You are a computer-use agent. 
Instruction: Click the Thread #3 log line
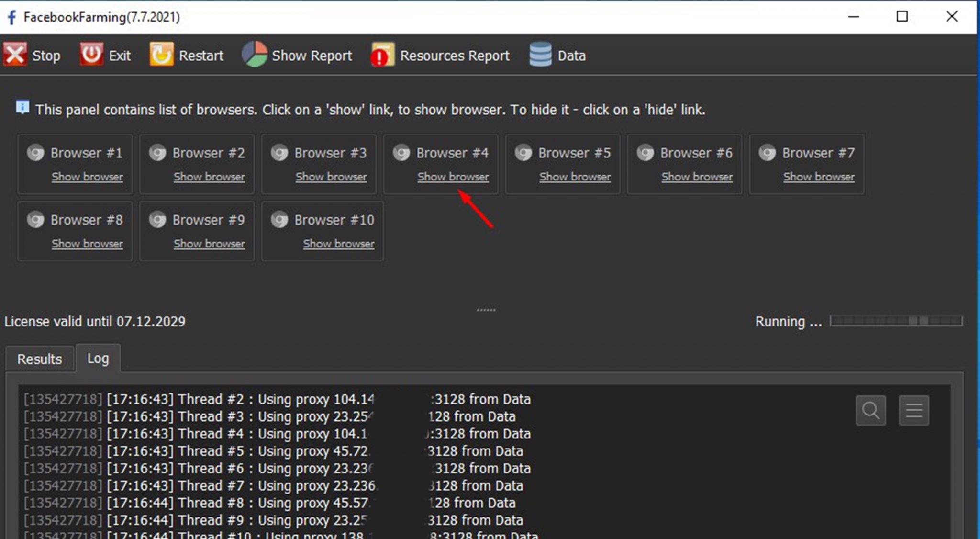pos(269,416)
